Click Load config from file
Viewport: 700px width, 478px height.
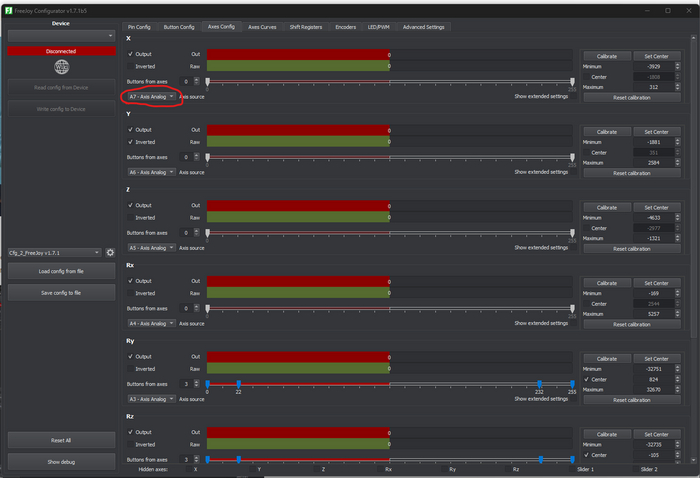pos(62,271)
